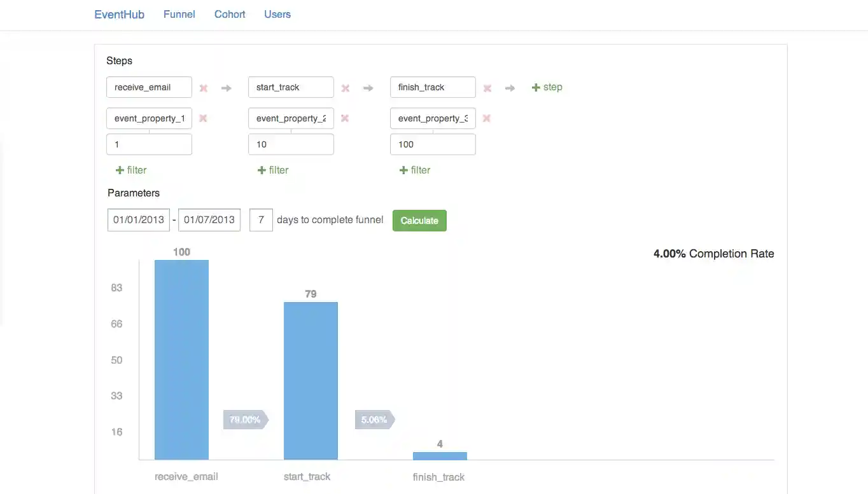Viewport: 868px width, 494px height.
Task: Click the start date field showing 01/01/2013
Action: [x=138, y=219]
